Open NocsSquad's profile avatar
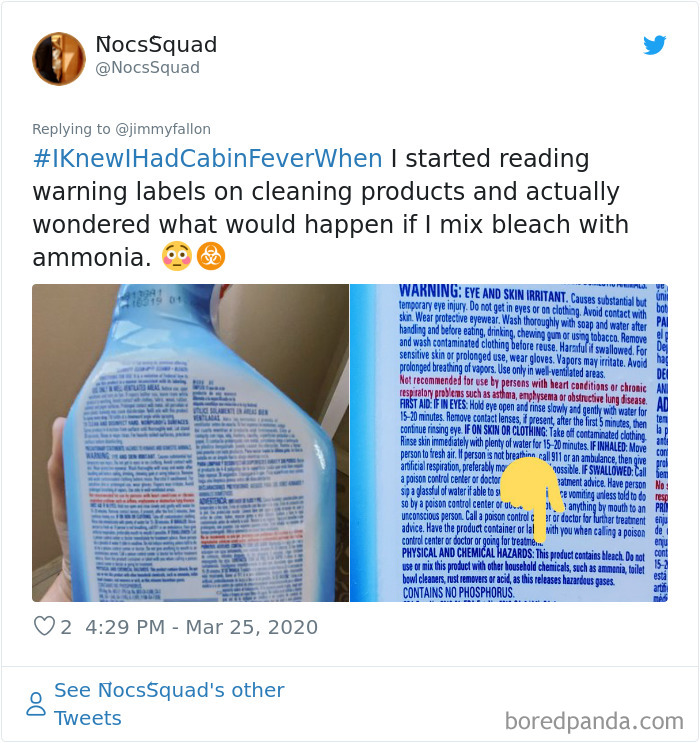The height and width of the screenshot is (743, 700). [x=59, y=59]
